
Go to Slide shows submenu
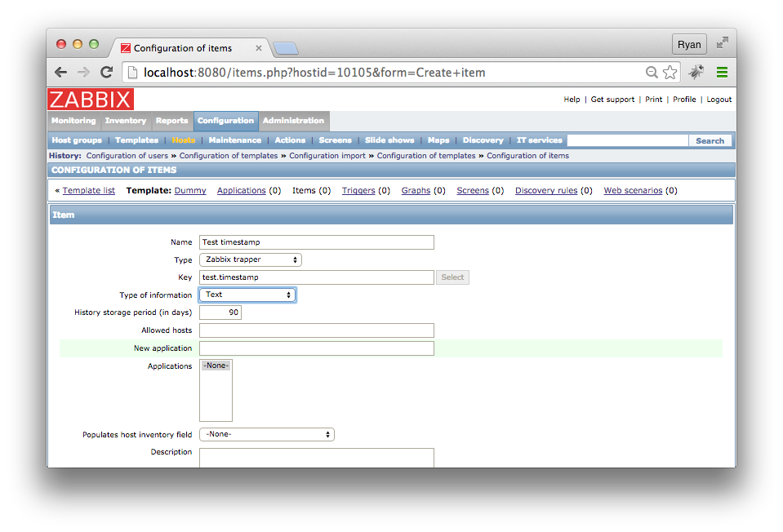tap(389, 140)
